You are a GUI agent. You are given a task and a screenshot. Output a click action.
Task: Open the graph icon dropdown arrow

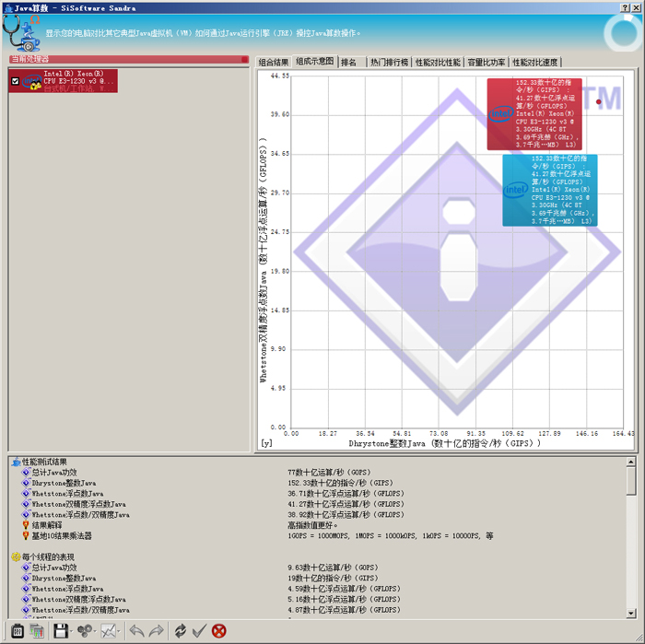pos(119,631)
